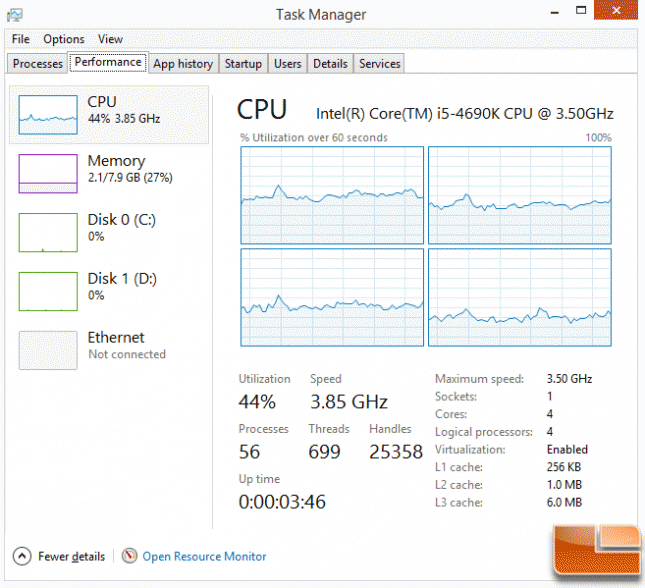Go to the Startup tab
Viewport: 645px width, 588px height.
[243, 64]
